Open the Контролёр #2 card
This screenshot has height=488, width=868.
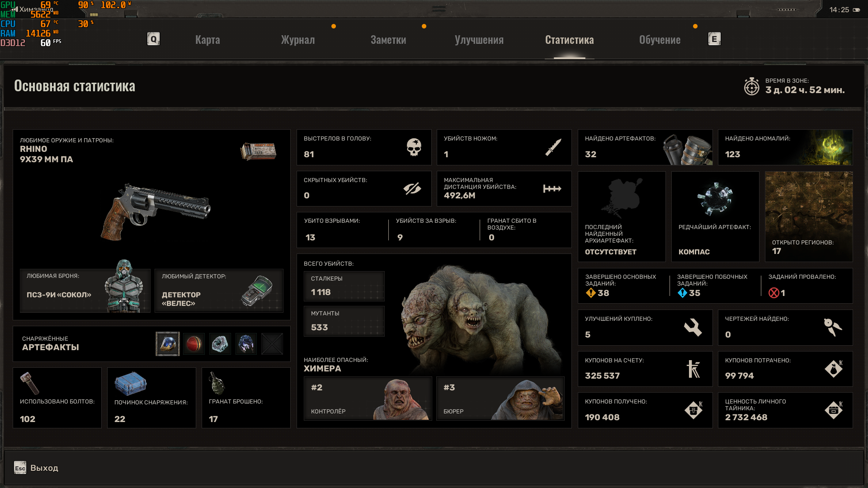tap(368, 399)
